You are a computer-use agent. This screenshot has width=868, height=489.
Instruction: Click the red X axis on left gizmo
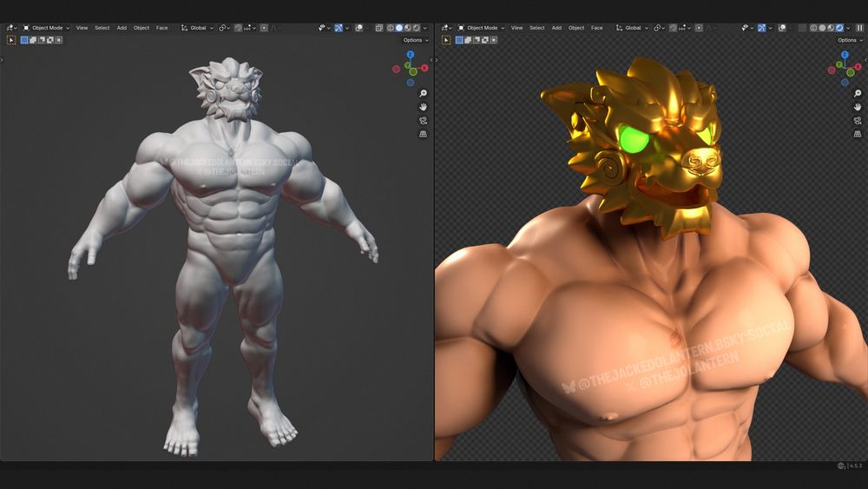(424, 68)
